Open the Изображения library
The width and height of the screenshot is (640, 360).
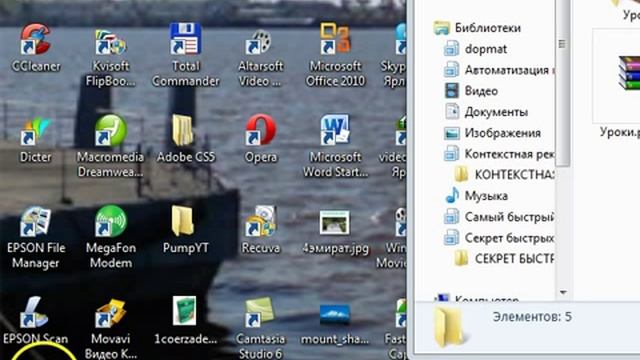click(x=493, y=133)
